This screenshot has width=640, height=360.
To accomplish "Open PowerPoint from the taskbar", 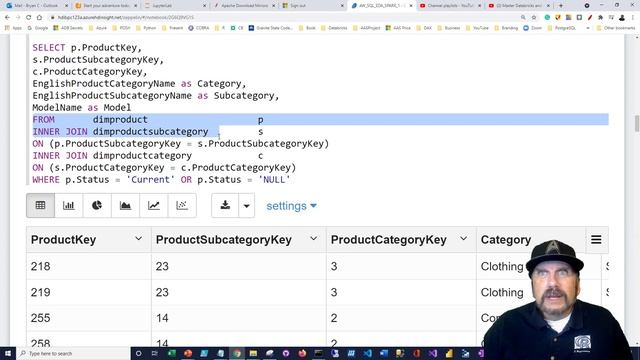I will point(188,353).
